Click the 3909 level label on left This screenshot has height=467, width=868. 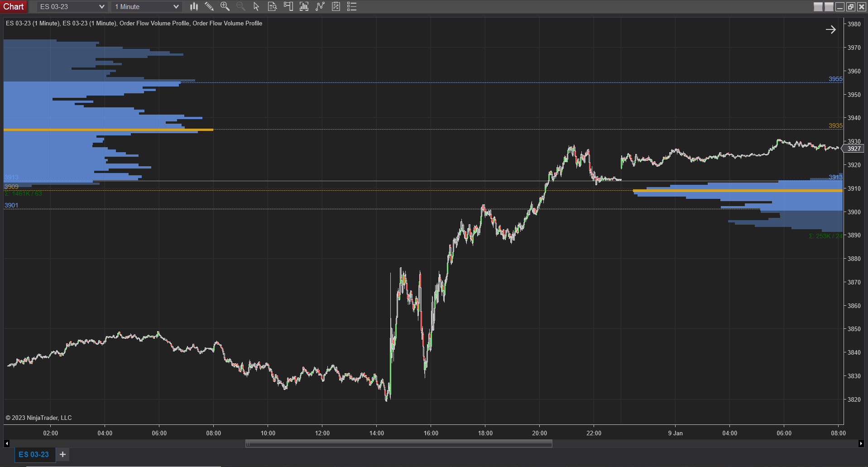(x=11, y=187)
